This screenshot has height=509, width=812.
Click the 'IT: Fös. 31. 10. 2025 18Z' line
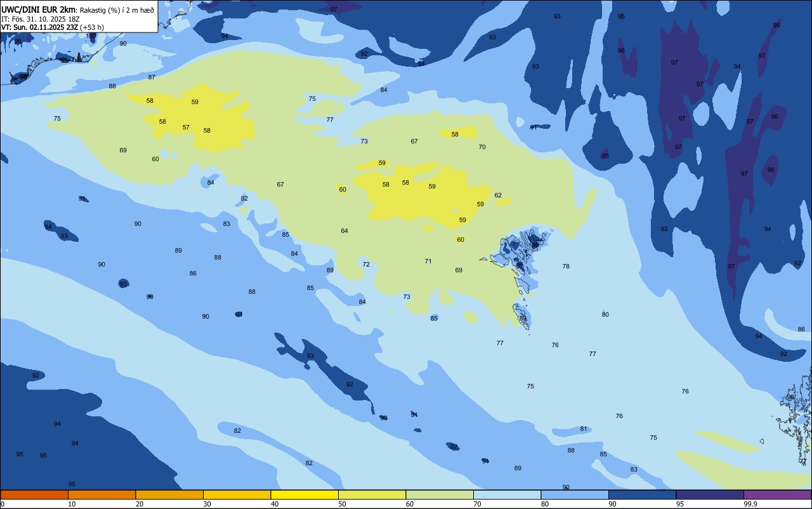pyautogui.click(x=41, y=19)
